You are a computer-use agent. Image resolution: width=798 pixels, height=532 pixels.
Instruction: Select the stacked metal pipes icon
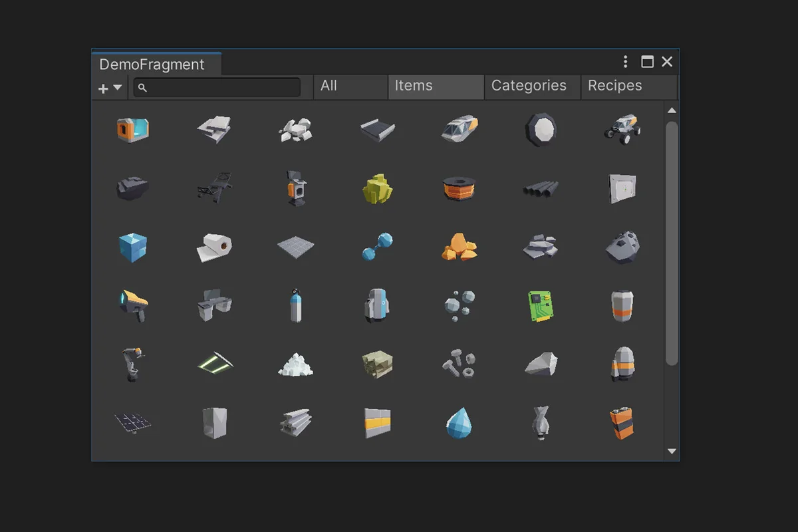pyautogui.click(x=539, y=188)
